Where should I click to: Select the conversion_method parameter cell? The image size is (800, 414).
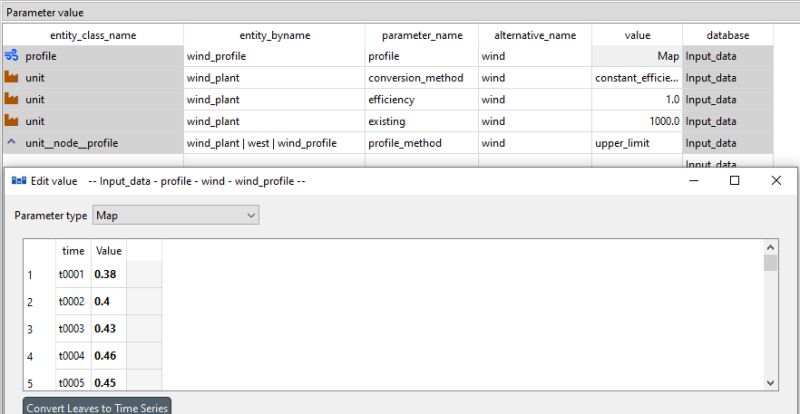click(422, 78)
